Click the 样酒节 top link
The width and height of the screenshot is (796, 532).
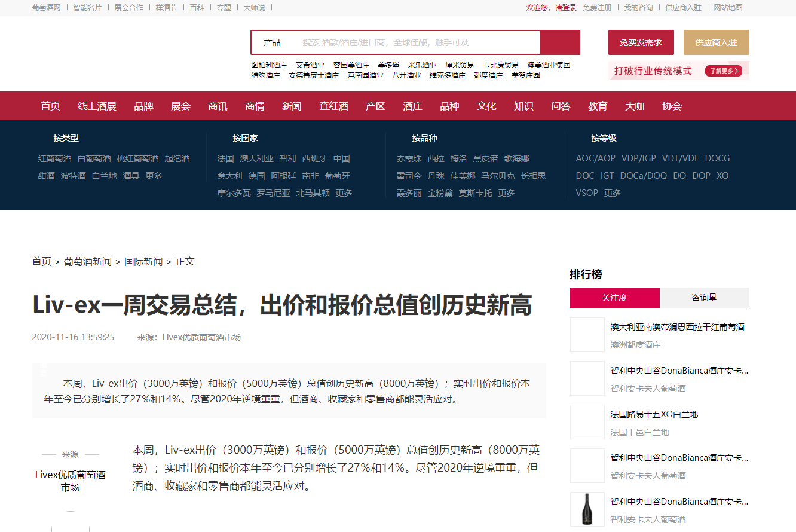[x=166, y=8]
